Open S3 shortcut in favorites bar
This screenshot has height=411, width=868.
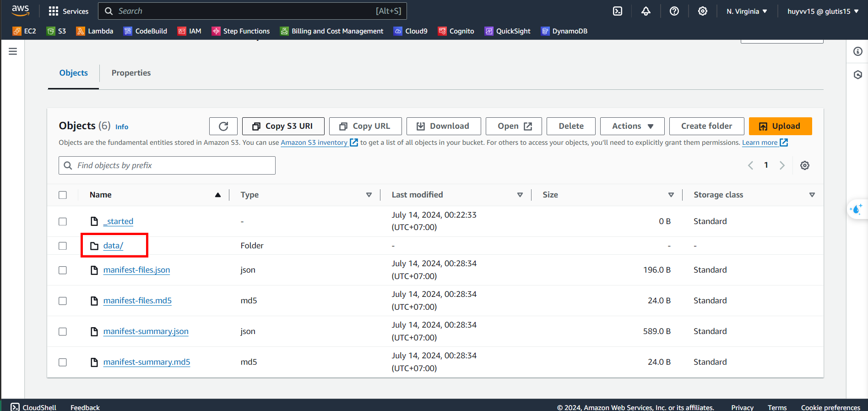[x=57, y=31]
